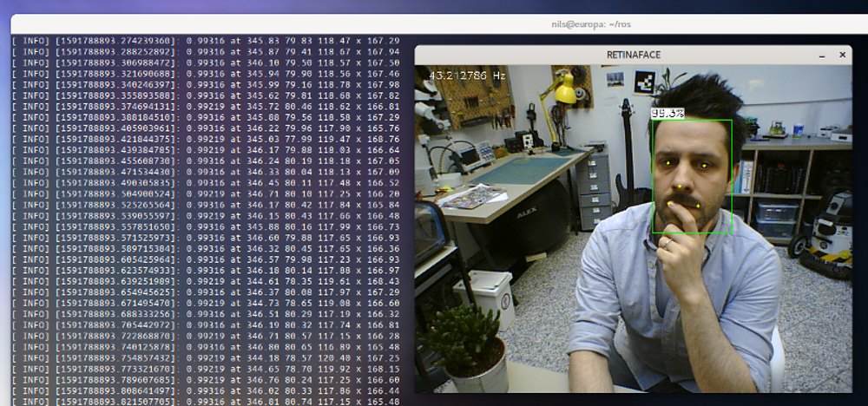This screenshot has width=868, height=406.
Task: Click the log line ending 118.18 x 167.05
Action: pos(206,161)
